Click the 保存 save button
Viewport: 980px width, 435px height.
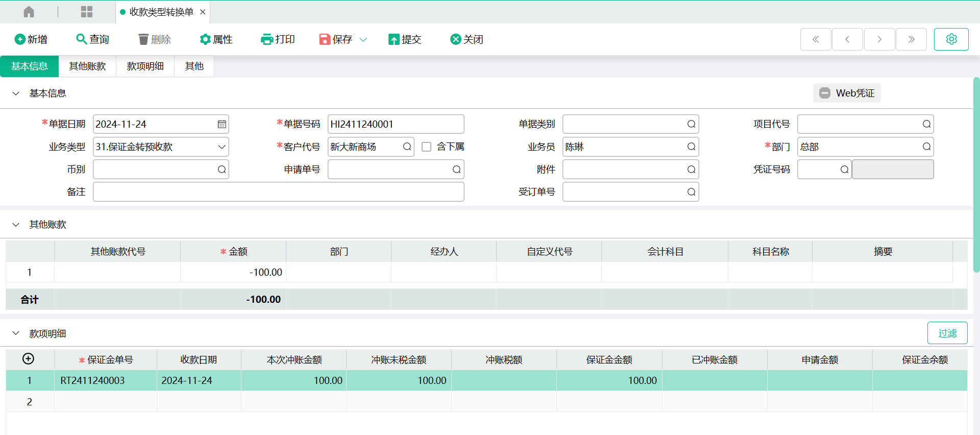336,39
